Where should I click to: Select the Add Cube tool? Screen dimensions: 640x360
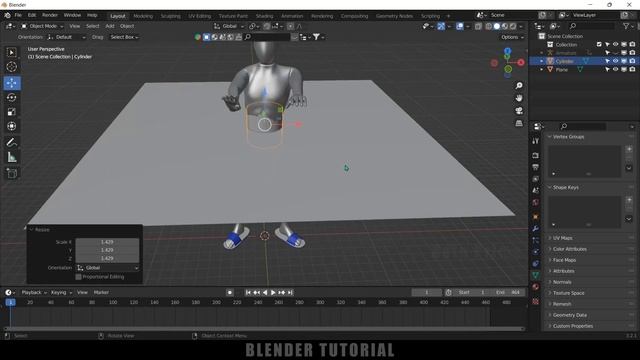[x=11, y=173]
